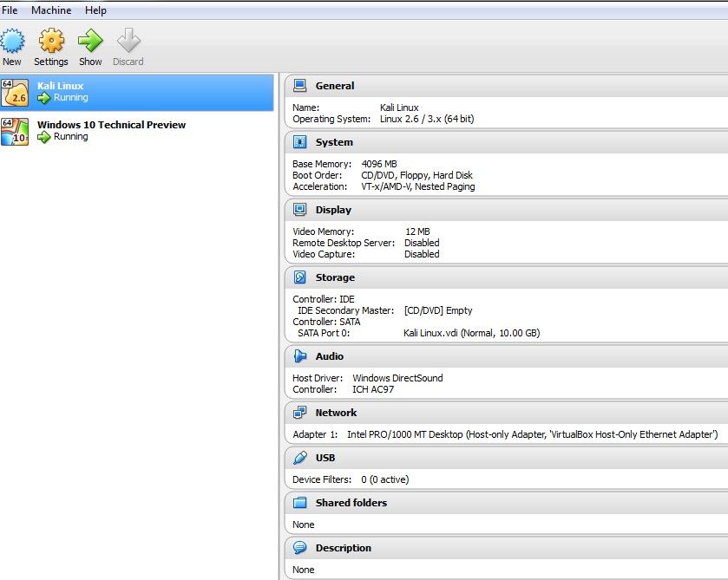Click the Name value Kali Linux in General
Image resolution: width=728 pixels, height=580 pixels.
tap(399, 108)
